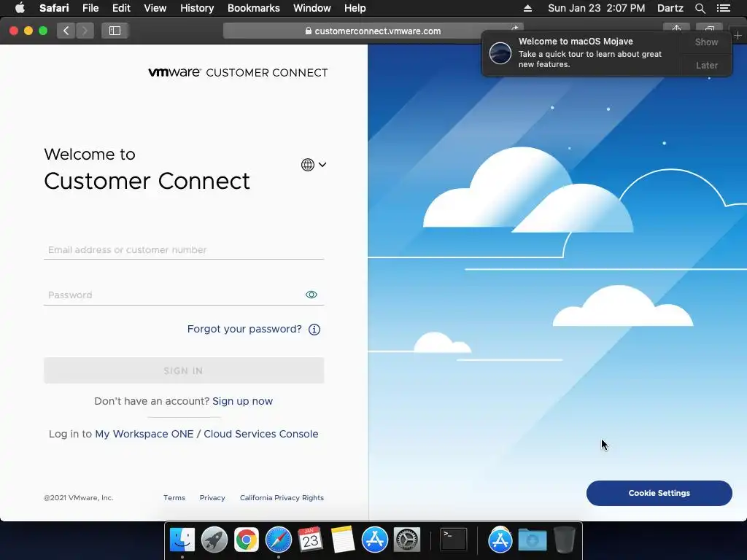
Task: Click the macOS Mojave notification icon
Action: pos(500,52)
